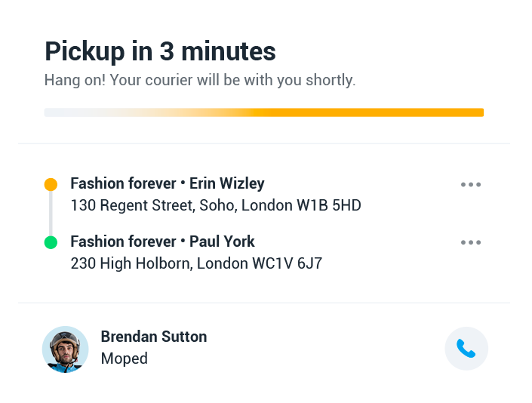
Task: Click the Moped vehicle label
Action: tap(125, 358)
